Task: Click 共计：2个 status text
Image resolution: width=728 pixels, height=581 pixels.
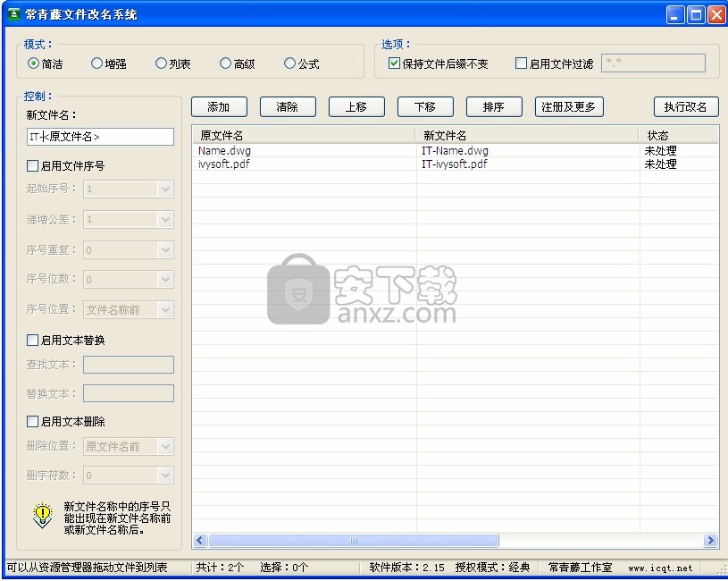Action: (x=220, y=567)
